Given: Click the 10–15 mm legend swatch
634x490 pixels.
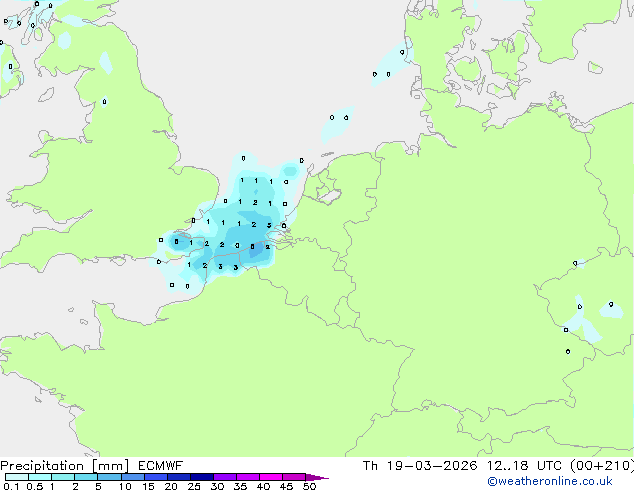Looking at the screenshot, I should [133, 477].
